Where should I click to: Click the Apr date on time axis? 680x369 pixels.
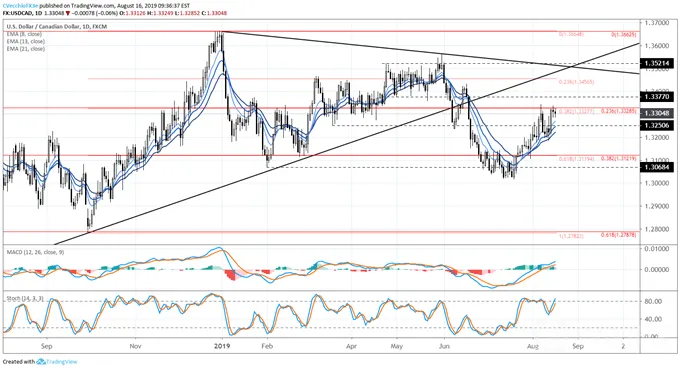[x=351, y=346]
